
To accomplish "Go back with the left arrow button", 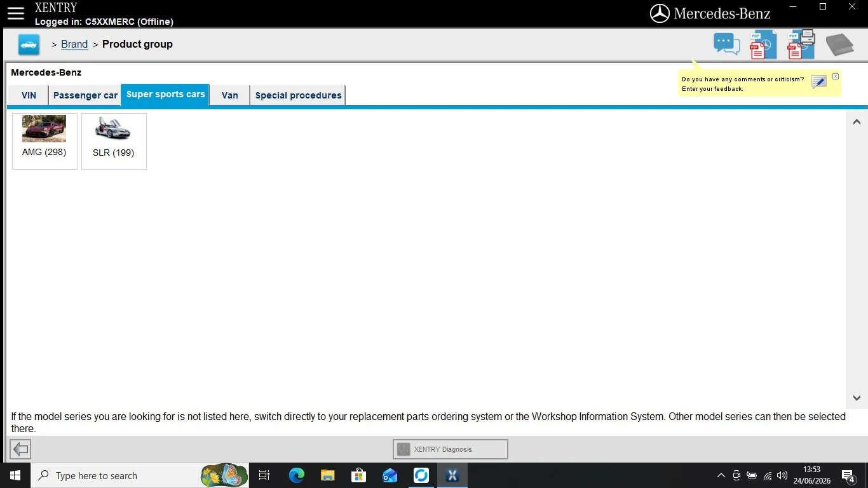I will [x=20, y=449].
